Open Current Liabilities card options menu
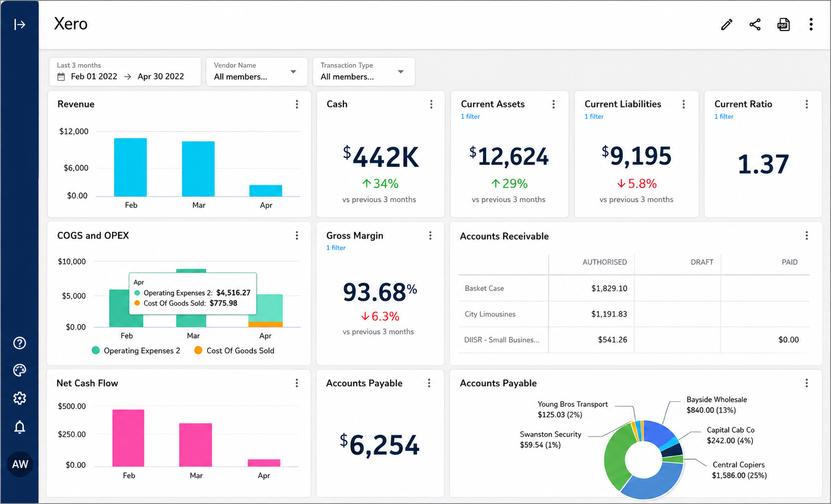831x504 pixels. 683,104
